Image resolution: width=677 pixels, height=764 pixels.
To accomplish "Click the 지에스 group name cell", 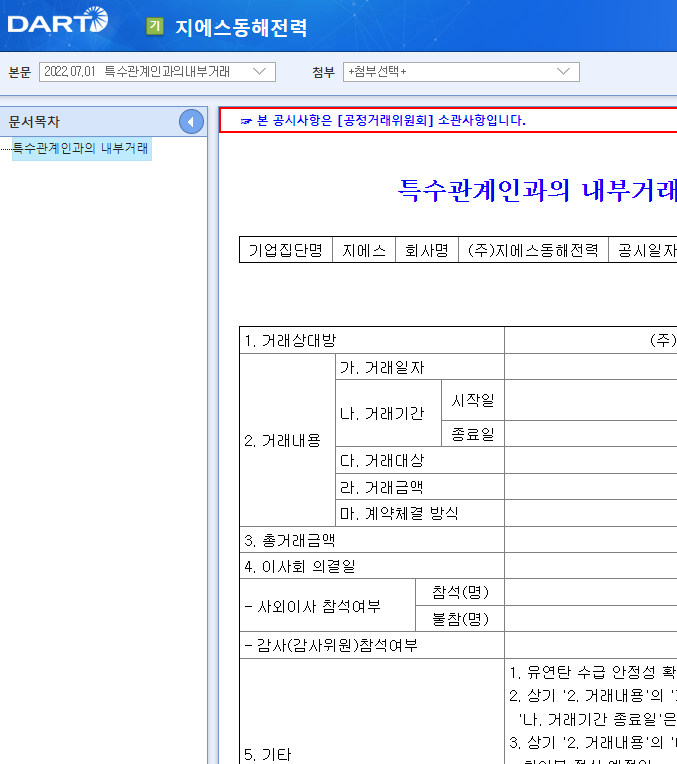I will coord(364,250).
